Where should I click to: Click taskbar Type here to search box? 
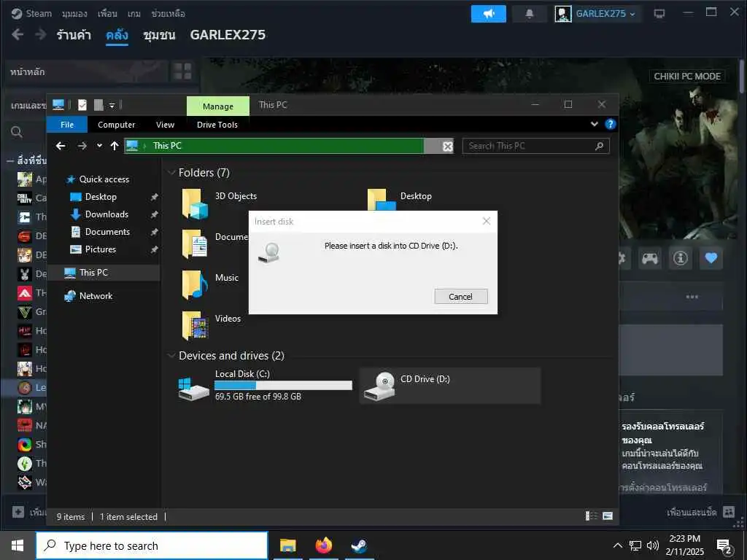pos(152,545)
